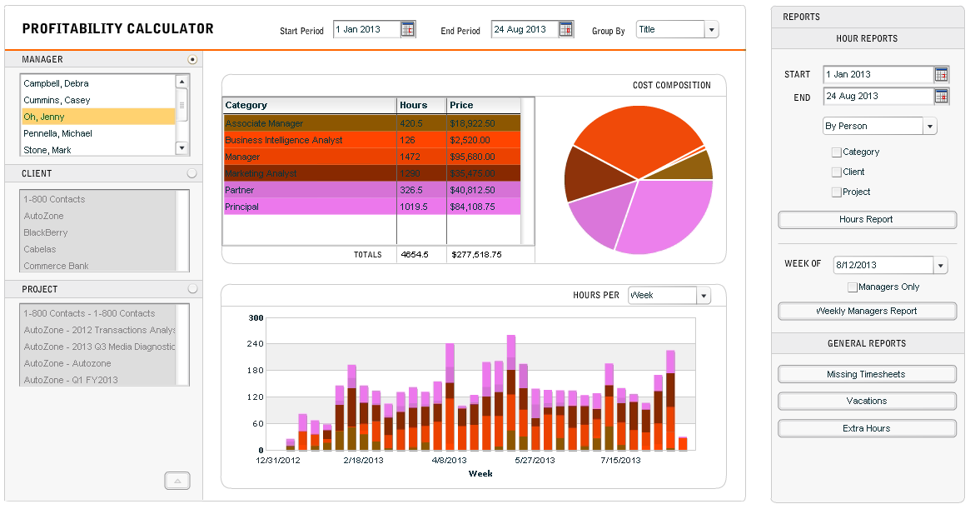Sort table by Category column header
The height and width of the screenshot is (514, 980).
(x=310, y=106)
